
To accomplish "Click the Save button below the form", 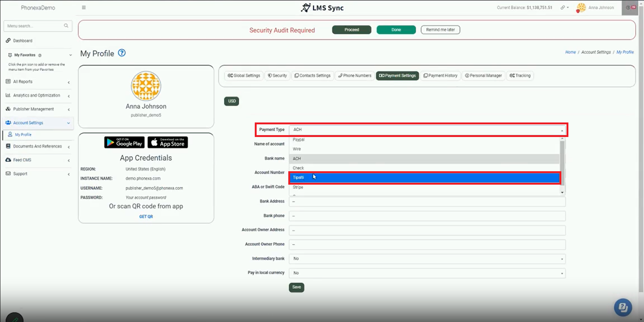I will (x=296, y=287).
